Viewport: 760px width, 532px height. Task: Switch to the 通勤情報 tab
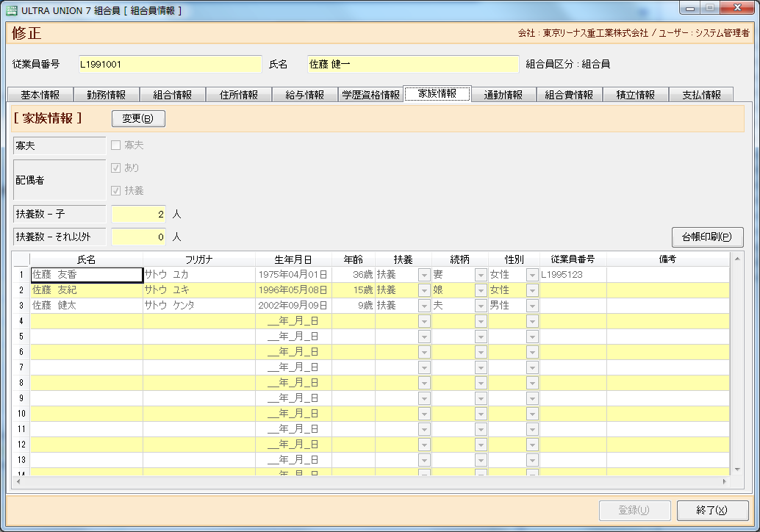click(503, 95)
